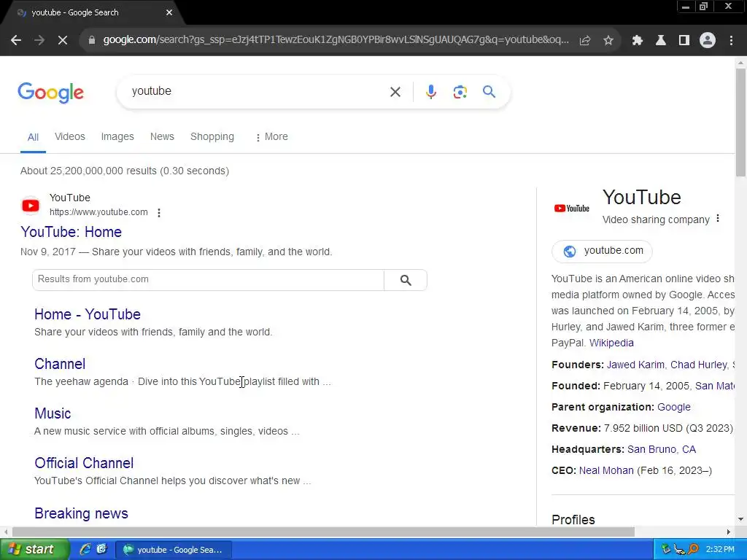Click the forward navigation arrow
Screen dimensions: 747x560
pyautogui.click(x=39, y=41)
